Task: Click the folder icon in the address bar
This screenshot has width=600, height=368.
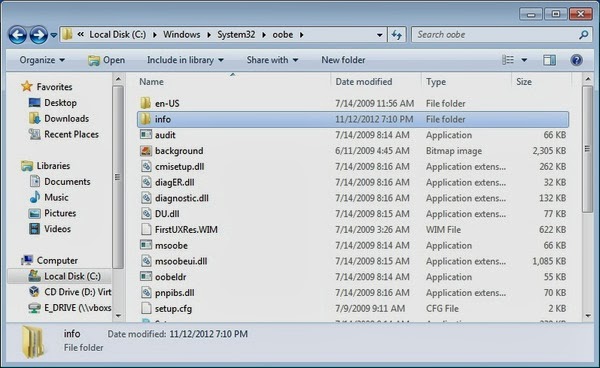Action: coord(67,34)
